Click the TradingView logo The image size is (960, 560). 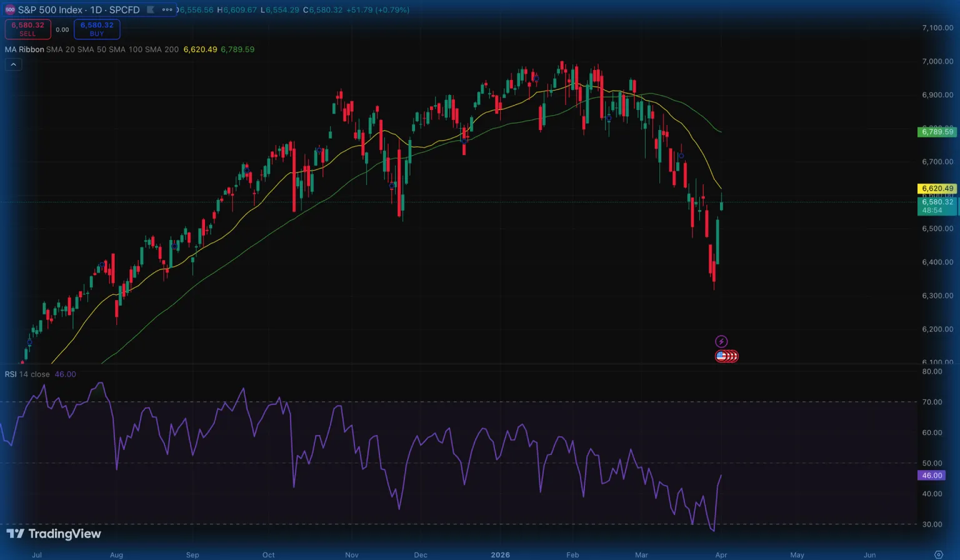[x=54, y=534]
